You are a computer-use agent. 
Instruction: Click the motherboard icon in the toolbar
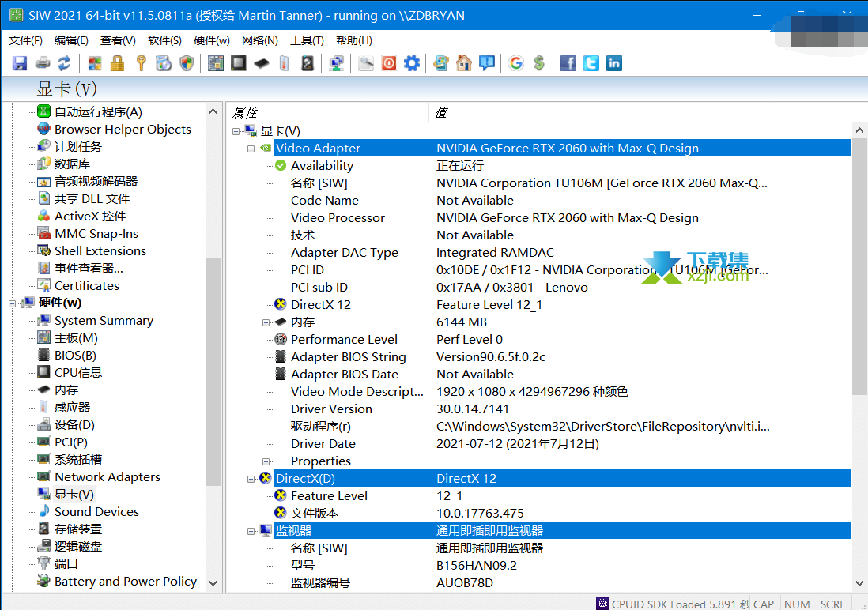tap(215, 63)
